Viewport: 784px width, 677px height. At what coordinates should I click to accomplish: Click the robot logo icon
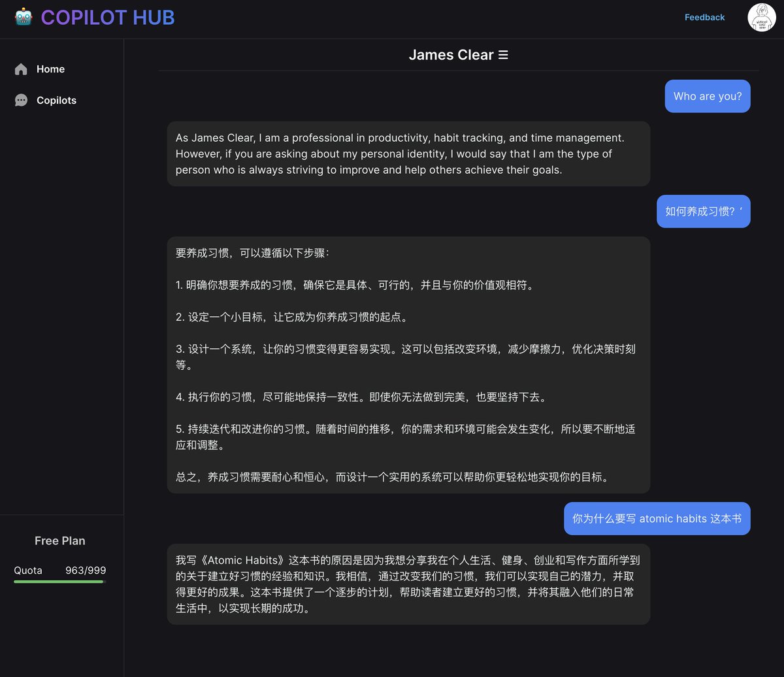click(x=24, y=17)
